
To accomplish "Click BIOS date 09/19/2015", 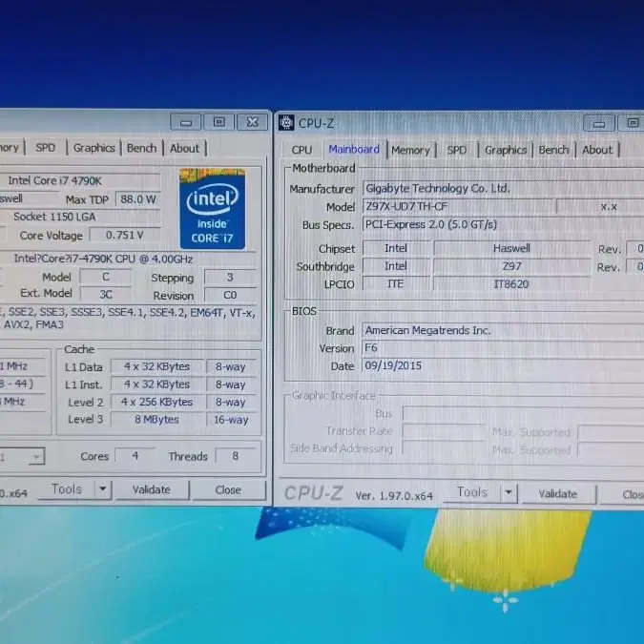I will click(503, 366).
